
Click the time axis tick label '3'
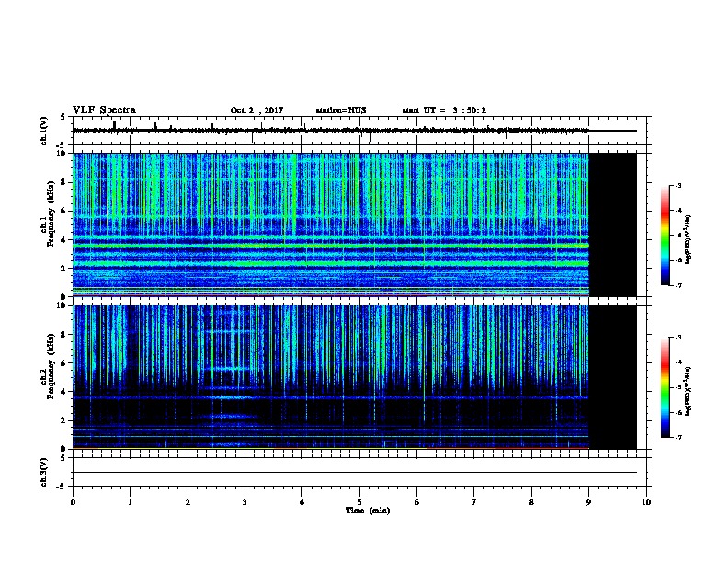tap(245, 502)
